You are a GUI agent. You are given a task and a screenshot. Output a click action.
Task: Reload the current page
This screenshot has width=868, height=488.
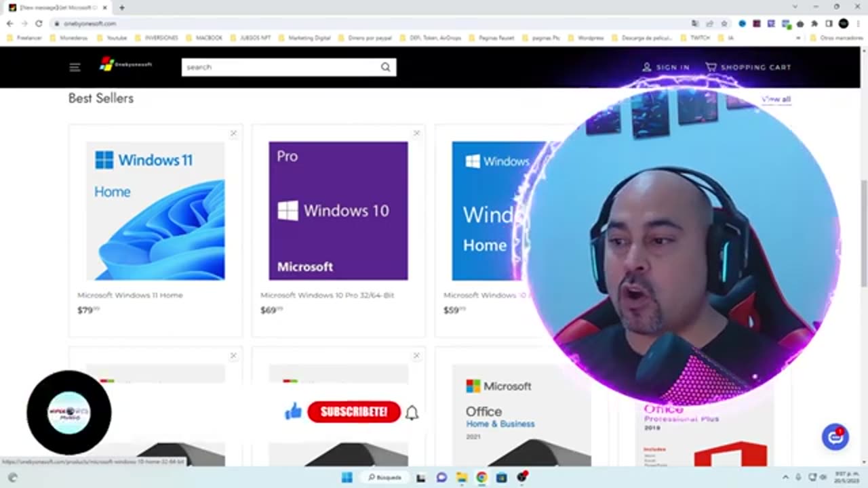click(x=39, y=23)
